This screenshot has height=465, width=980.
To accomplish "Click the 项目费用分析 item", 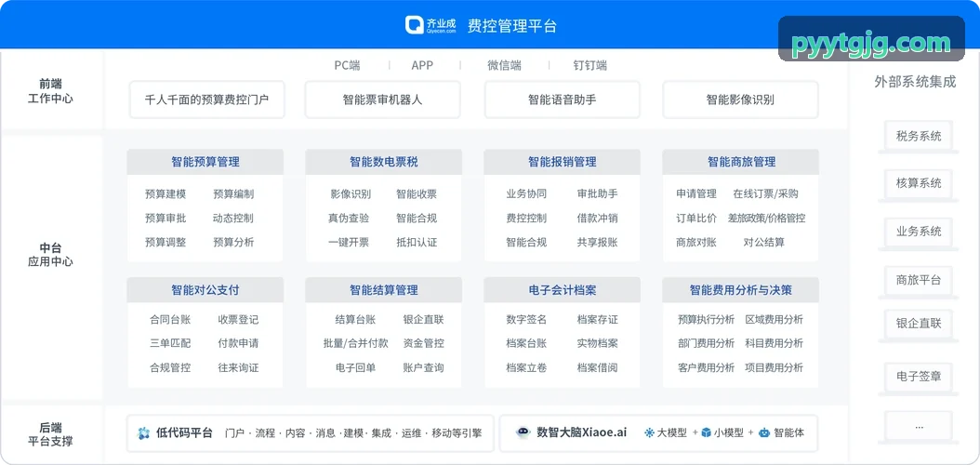I will click(x=775, y=367).
